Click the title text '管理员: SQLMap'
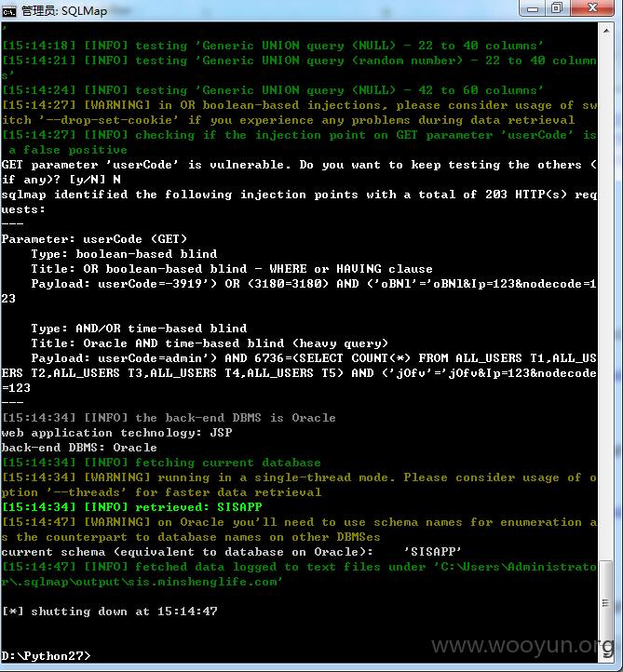This screenshot has width=623, height=672. [x=64, y=11]
